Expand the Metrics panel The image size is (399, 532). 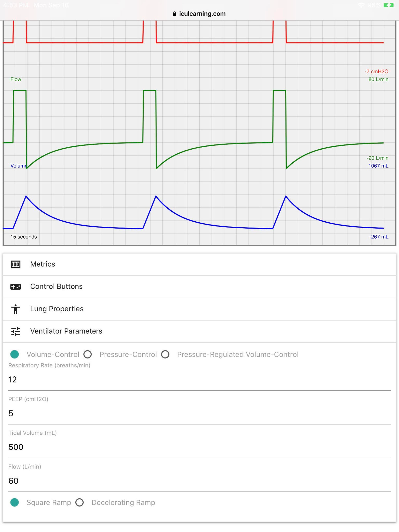(43, 264)
